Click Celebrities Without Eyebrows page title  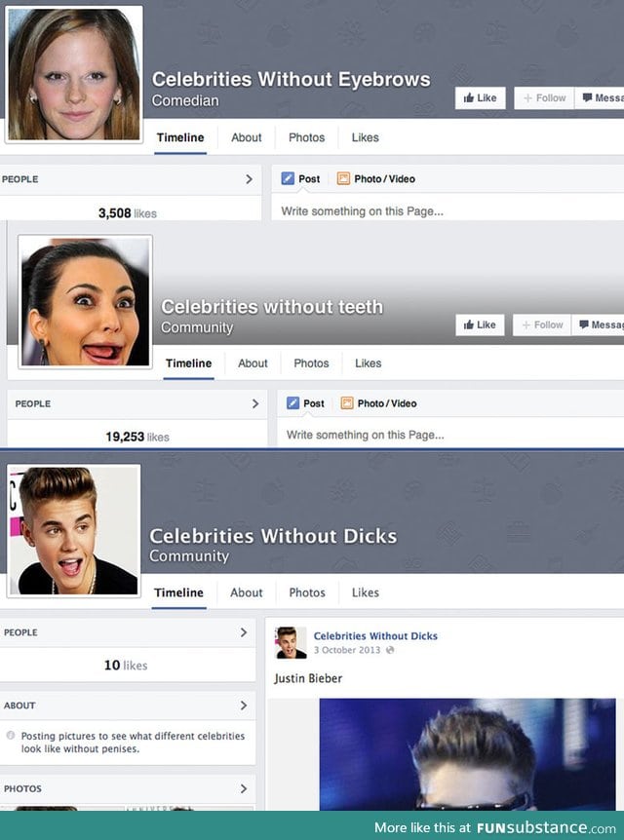292,79
